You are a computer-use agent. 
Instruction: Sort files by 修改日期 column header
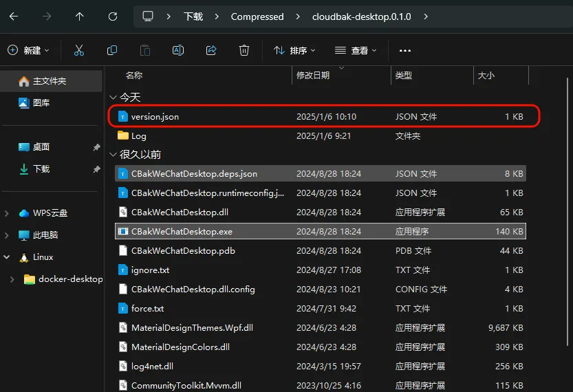pyautogui.click(x=313, y=75)
